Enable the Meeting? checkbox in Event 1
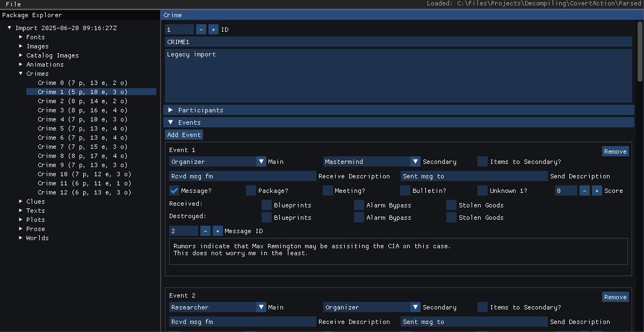The height and width of the screenshot is (332, 644). [328, 191]
